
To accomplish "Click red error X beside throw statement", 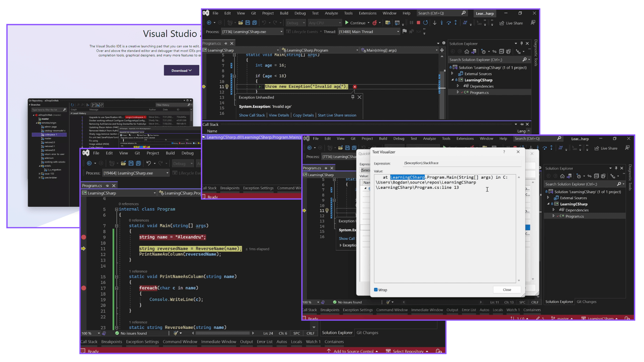I will (355, 87).
